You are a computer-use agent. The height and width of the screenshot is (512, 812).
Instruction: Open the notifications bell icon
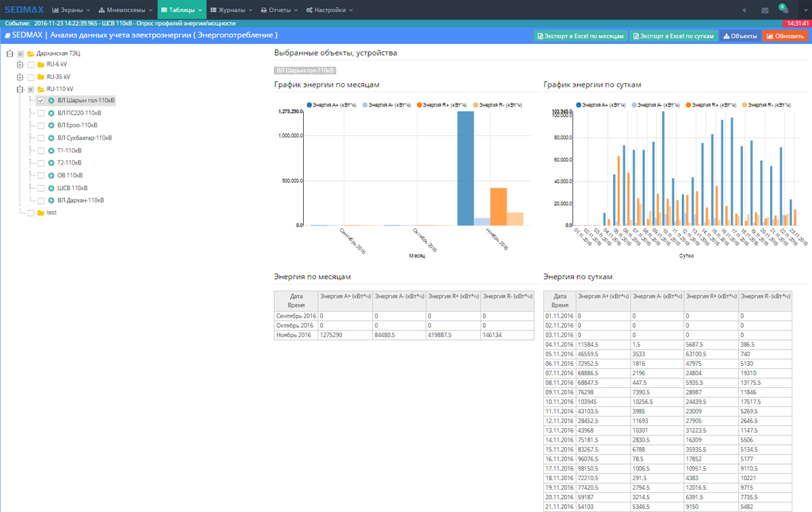pos(784,10)
